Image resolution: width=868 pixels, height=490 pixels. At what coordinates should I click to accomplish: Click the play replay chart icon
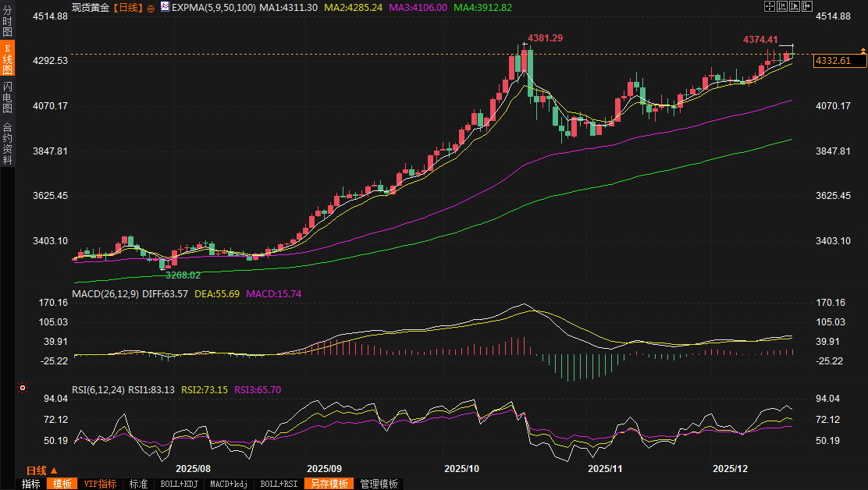coord(795,6)
